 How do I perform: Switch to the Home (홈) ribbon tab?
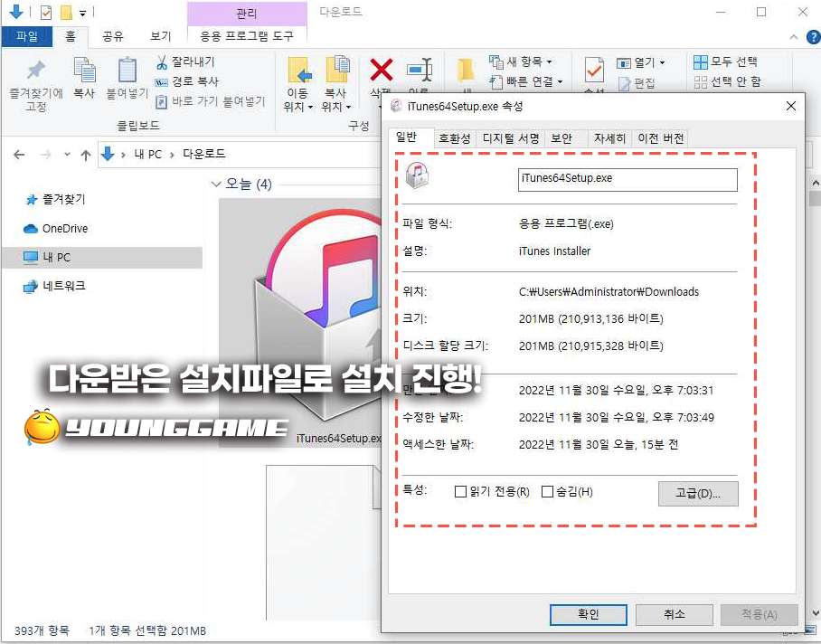pos(71,36)
